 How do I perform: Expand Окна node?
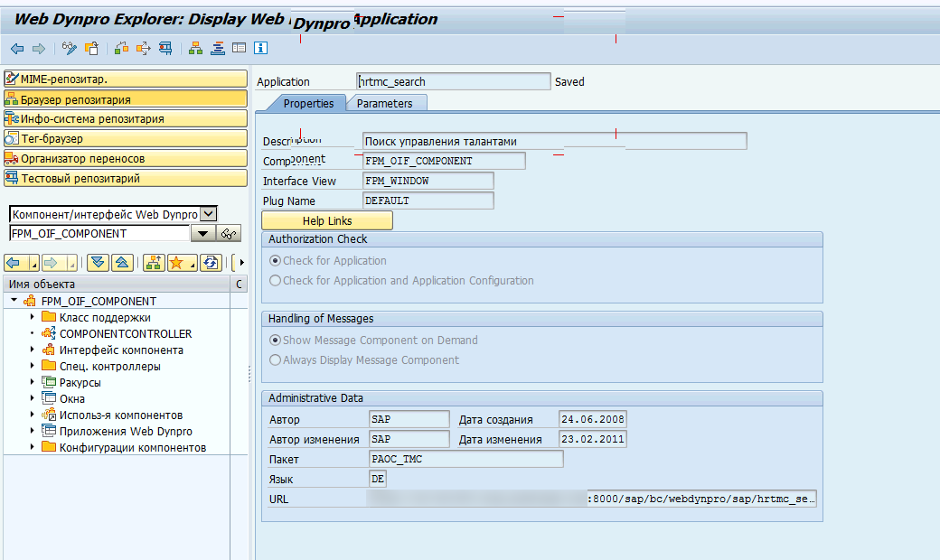pos(33,397)
